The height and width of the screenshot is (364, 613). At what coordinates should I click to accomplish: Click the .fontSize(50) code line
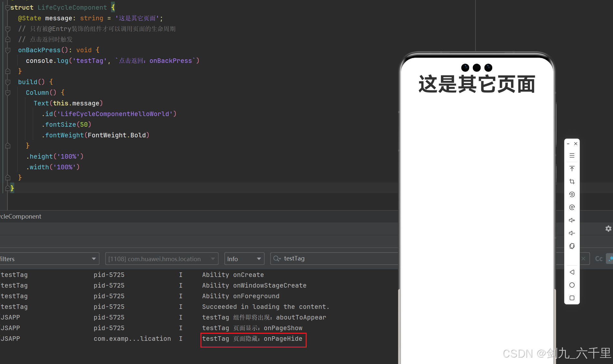click(x=66, y=125)
